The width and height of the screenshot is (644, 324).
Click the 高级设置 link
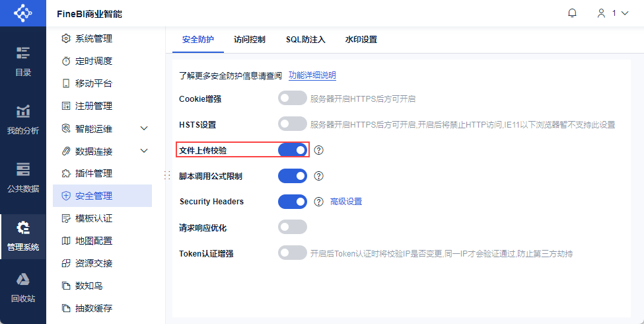pos(346,202)
